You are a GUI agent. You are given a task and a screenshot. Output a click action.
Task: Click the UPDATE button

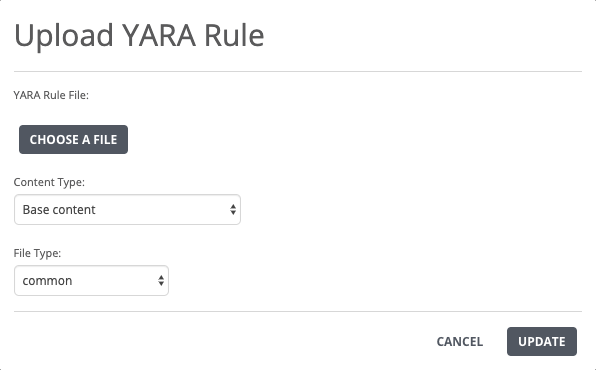[542, 341]
